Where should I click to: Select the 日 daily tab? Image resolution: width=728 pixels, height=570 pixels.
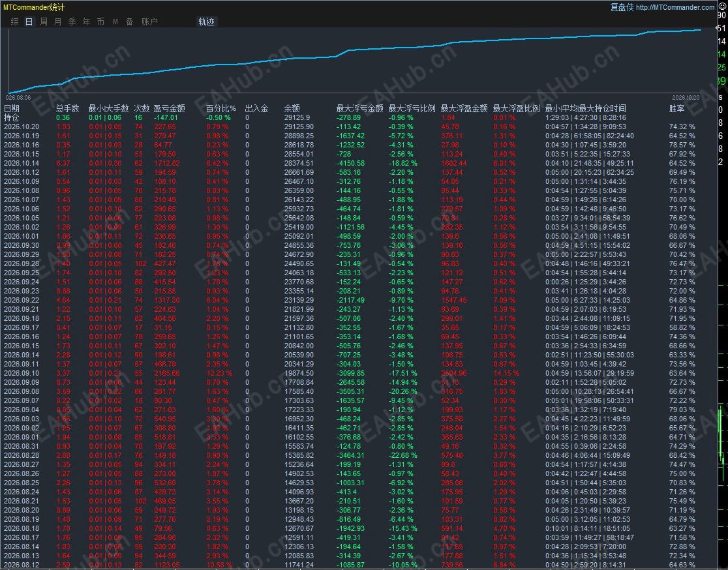29,22
